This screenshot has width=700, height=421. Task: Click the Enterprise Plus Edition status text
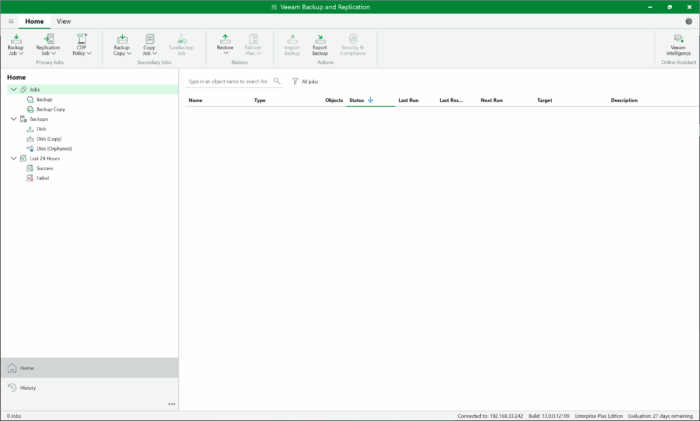[x=599, y=416]
